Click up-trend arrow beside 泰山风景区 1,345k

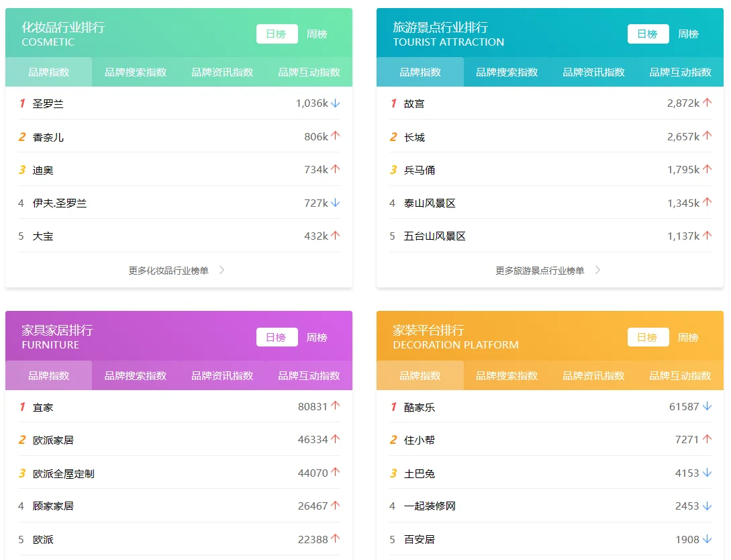point(708,202)
